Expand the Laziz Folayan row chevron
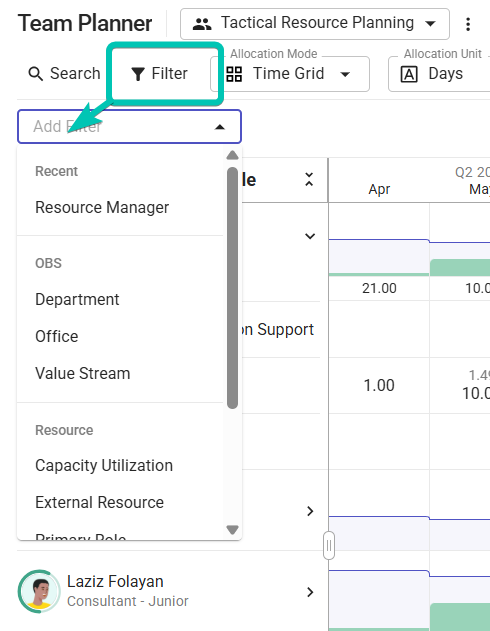The height and width of the screenshot is (631, 490). tap(310, 592)
